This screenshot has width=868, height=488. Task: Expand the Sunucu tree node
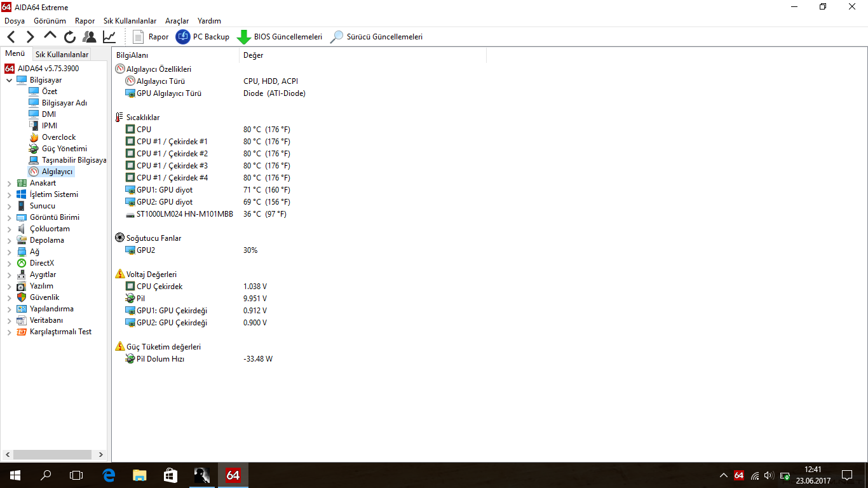click(x=9, y=207)
